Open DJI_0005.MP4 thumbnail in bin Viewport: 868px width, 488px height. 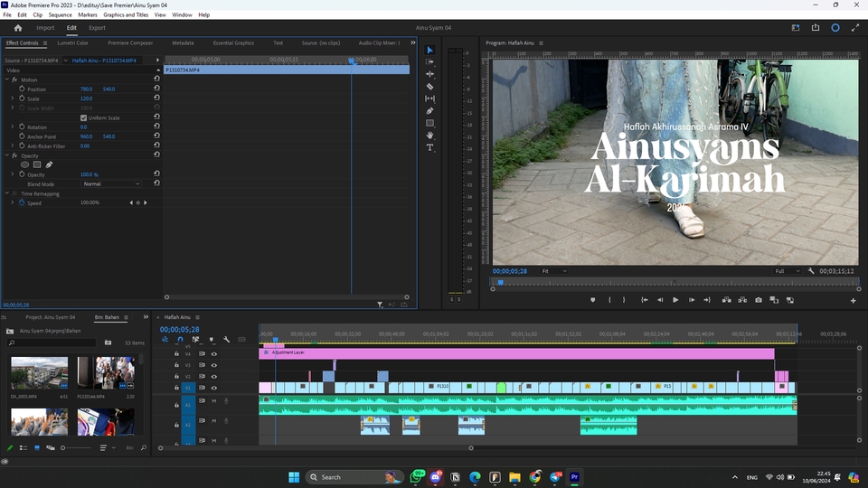pos(39,373)
